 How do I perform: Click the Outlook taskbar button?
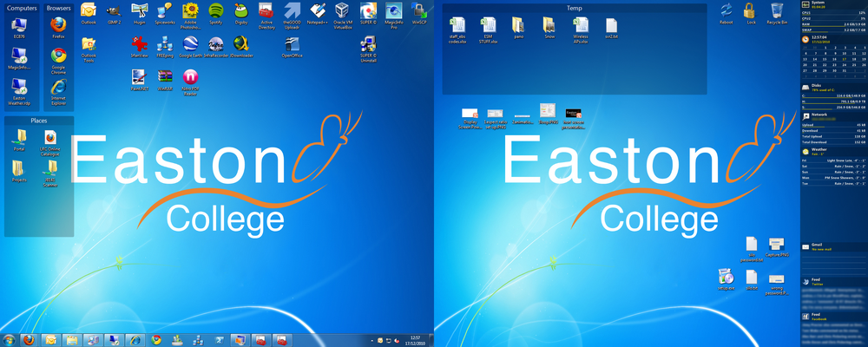coord(50,340)
